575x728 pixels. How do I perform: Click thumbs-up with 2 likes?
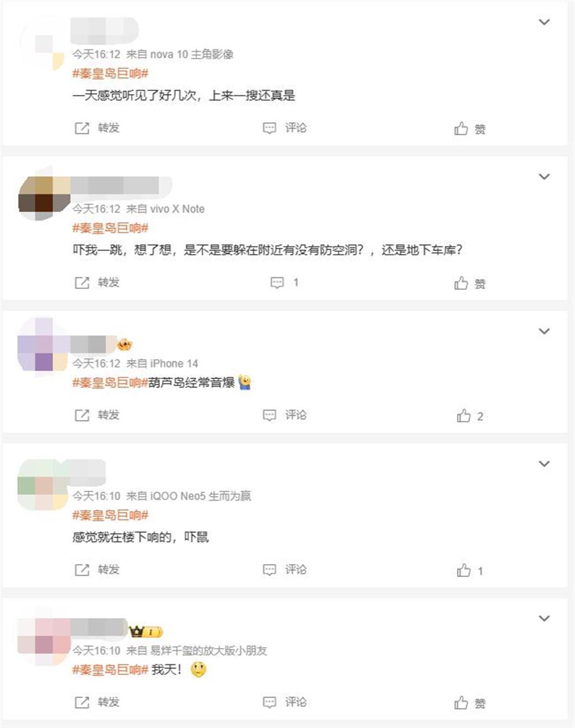coord(470,416)
